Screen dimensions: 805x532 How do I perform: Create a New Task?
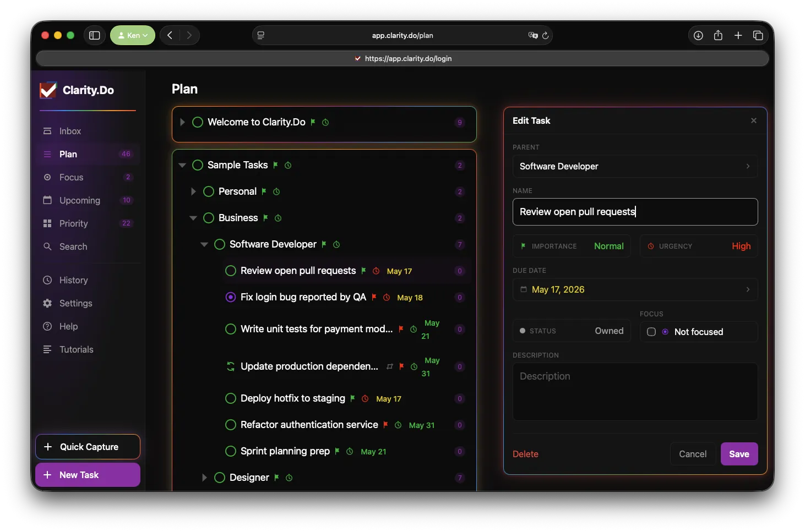(88, 475)
